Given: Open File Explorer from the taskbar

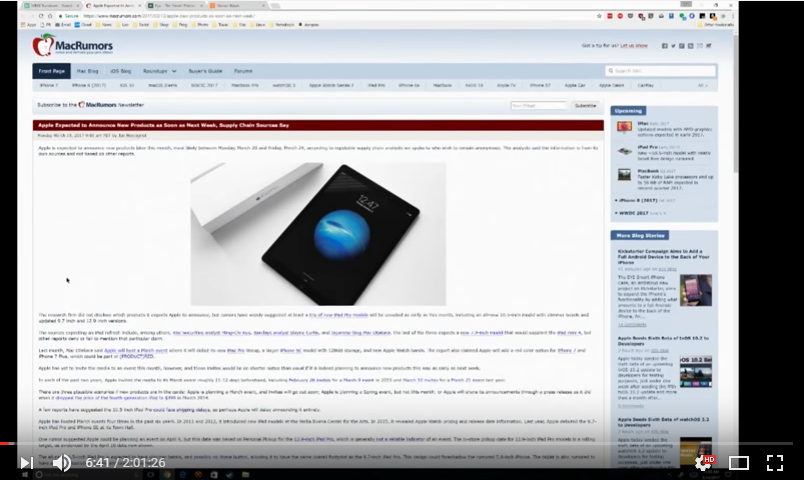Looking at the screenshot, I should [245, 475].
